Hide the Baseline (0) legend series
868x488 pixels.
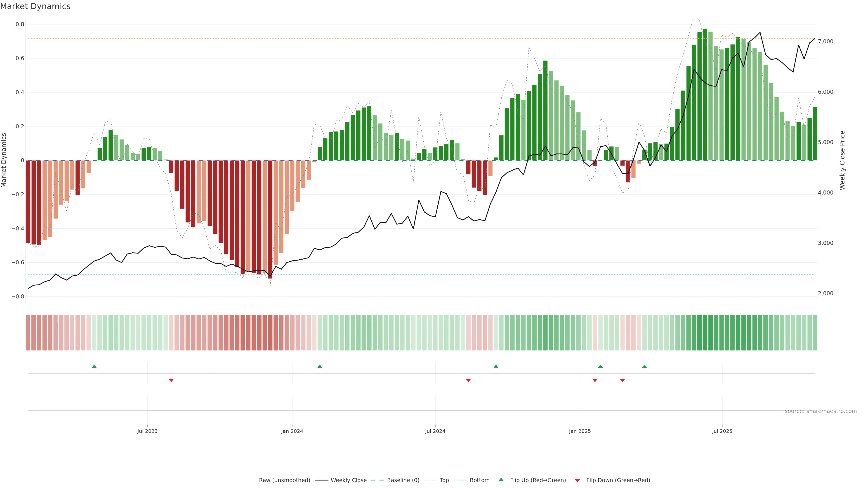click(403, 480)
